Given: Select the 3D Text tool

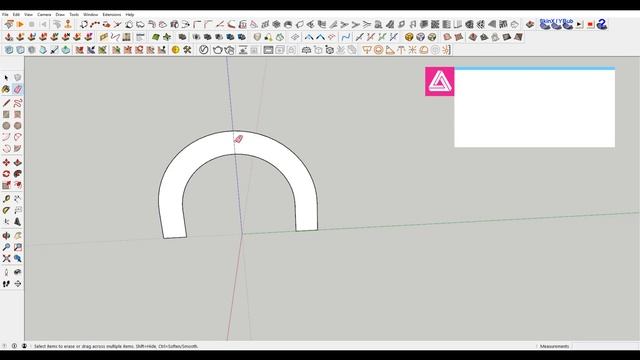Looking at the screenshot, I should point(18,222).
